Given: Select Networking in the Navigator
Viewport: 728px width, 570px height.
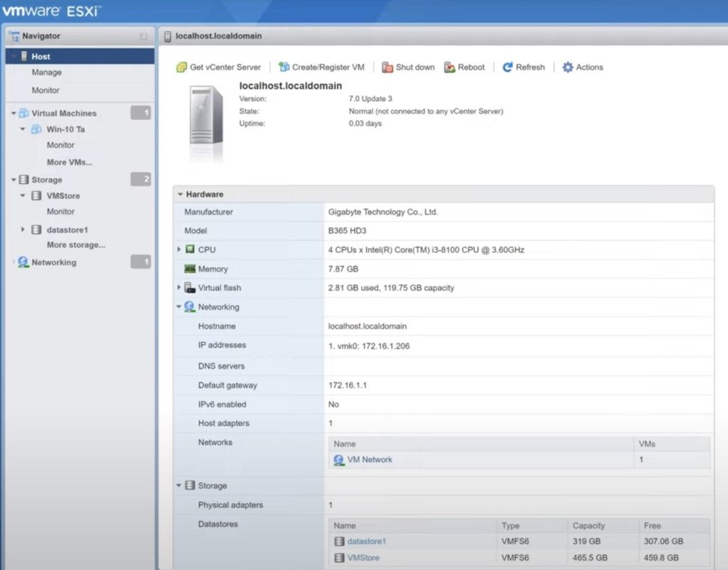Looking at the screenshot, I should tap(54, 262).
